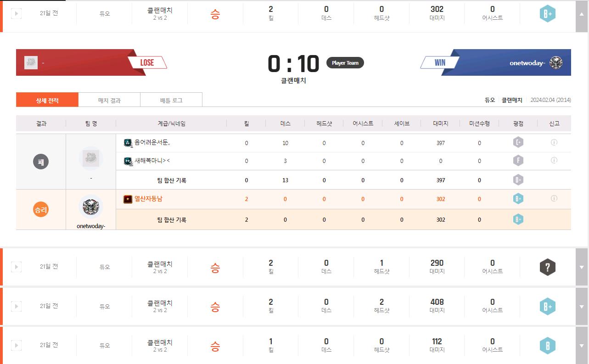The height and width of the screenshot is (364, 589).
Task: Expand the 408 damage match row
Action: click(582, 306)
